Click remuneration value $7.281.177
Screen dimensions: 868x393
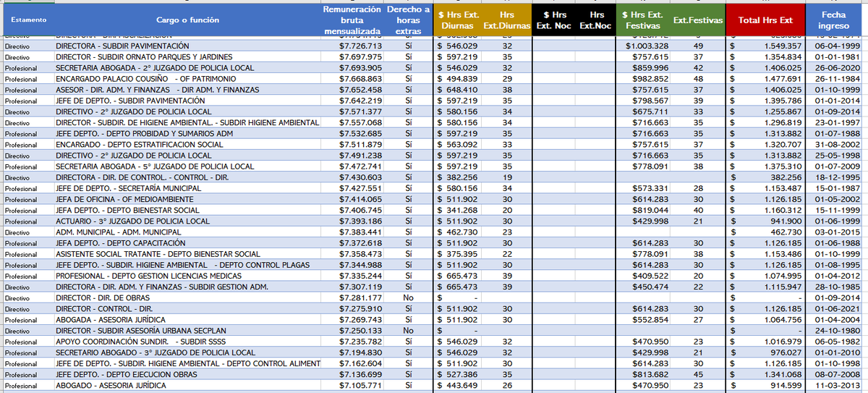tap(361, 297)
